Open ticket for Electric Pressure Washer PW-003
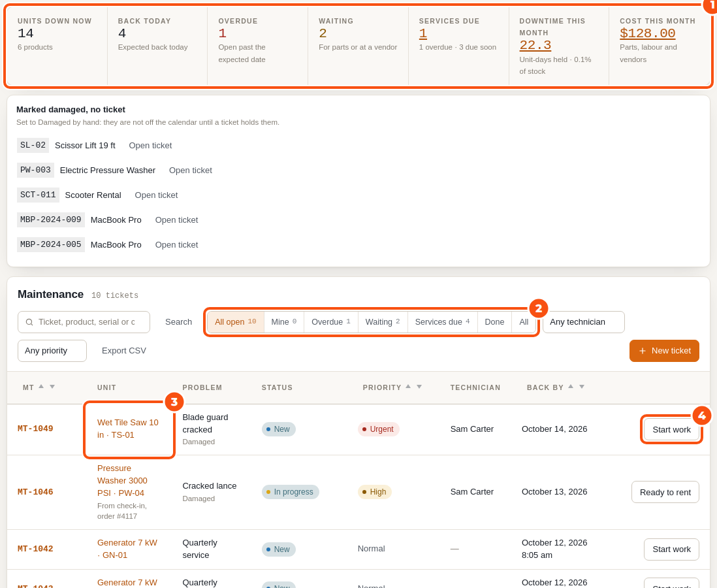The image size is (717, 588). (191, 171)
